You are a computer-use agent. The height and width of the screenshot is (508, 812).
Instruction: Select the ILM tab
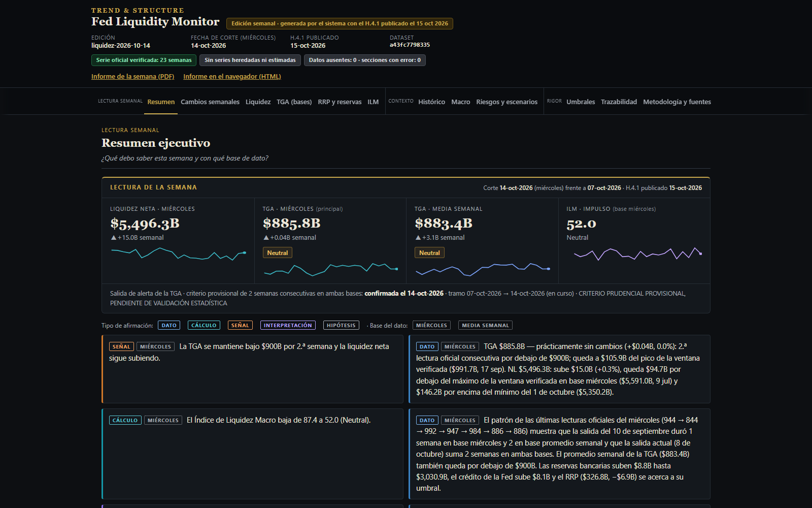373,102
